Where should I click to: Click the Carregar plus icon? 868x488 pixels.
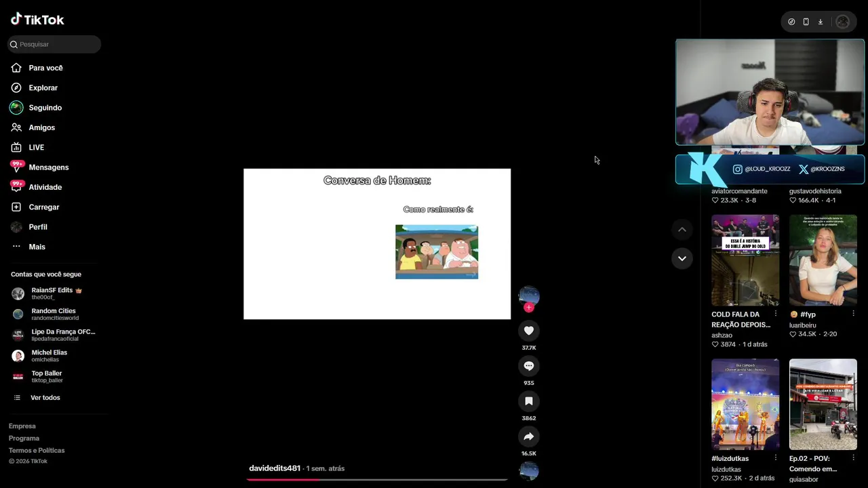point(16,207)
